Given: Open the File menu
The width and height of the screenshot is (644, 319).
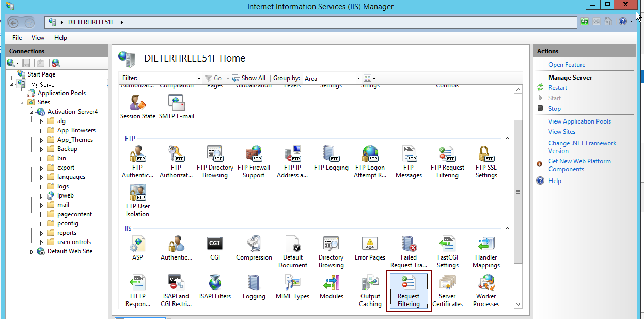Looking at the screenshot, I should (x=17, y=38).
